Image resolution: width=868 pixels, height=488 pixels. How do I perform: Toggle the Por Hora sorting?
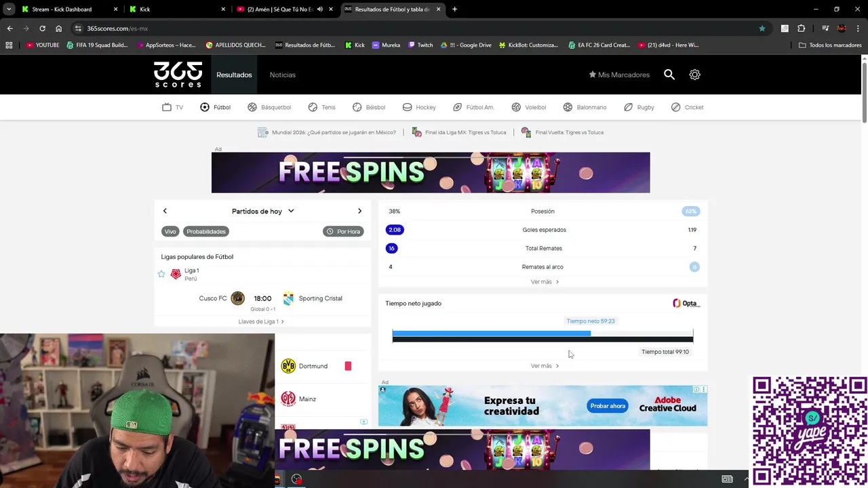343,231
